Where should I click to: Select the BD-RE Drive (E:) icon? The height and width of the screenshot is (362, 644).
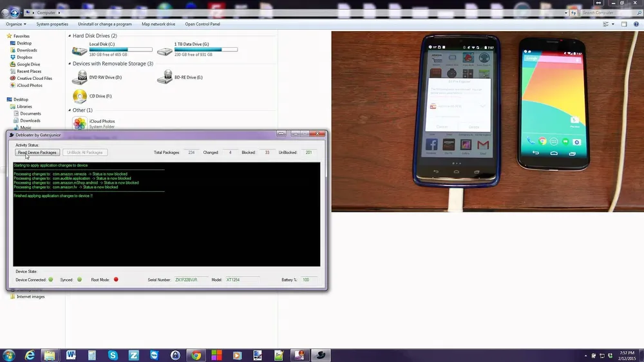click(x=164, y=77)
